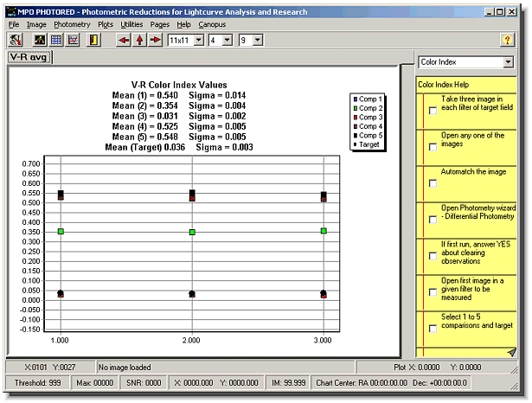Click the green Comp 2 point at 3.000
Image resolution: width=532 pixels, height=403 pixels.
point(324,231)
